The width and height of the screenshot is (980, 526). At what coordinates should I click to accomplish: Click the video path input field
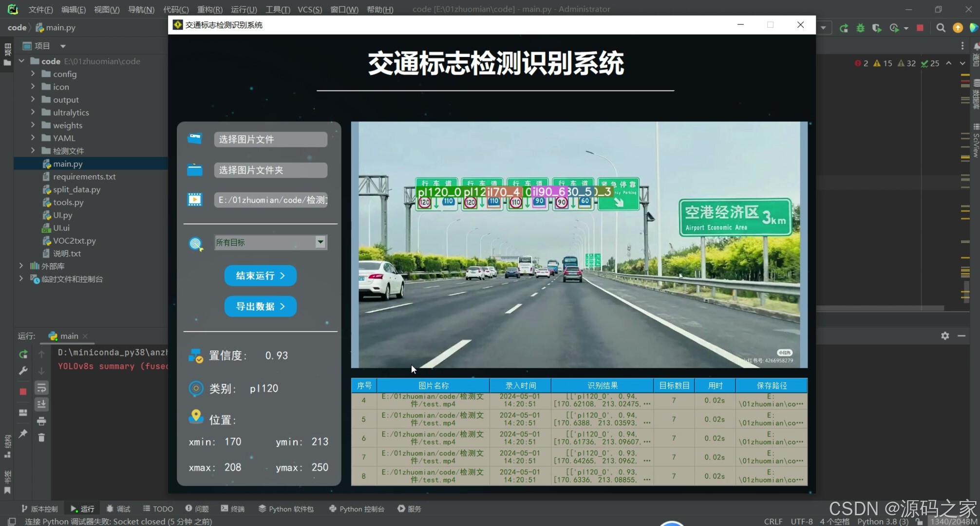click(271, 200)
